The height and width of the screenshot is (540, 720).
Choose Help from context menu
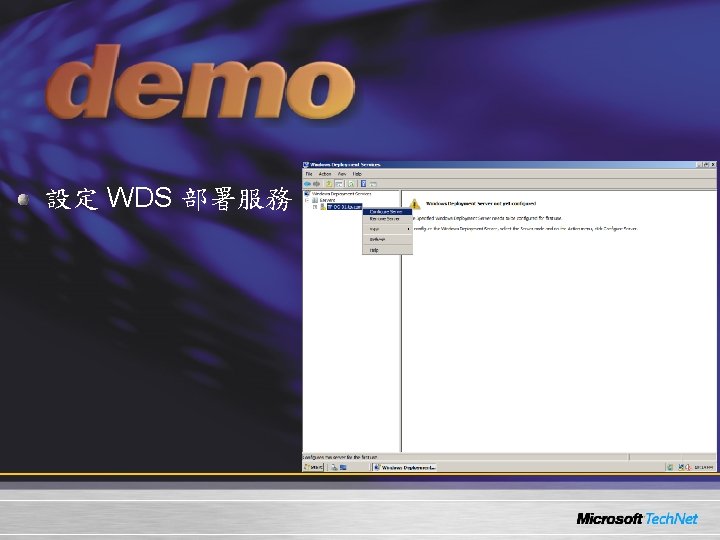[x=387, y=250]
